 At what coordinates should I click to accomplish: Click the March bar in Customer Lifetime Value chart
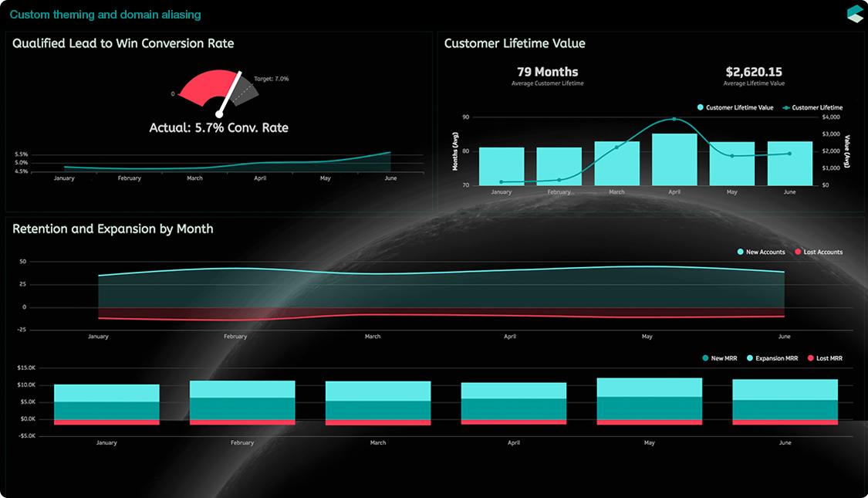click(616, 164)
